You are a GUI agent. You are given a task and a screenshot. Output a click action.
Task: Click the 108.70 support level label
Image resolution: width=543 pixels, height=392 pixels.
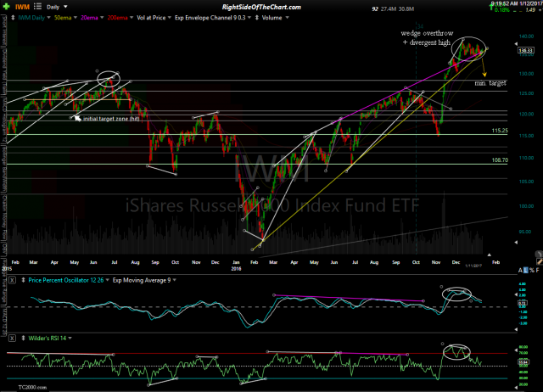(500, 160)
